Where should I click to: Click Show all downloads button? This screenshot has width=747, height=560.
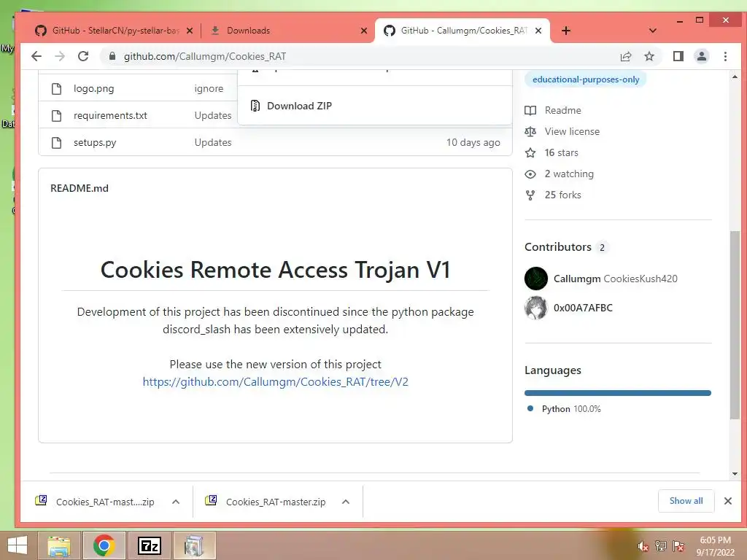click(x=686, y=501)
